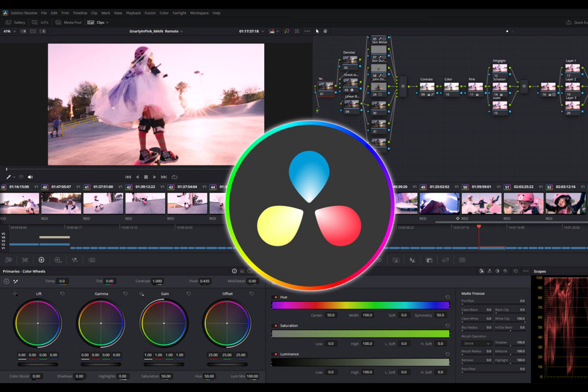
Task: Open the Camera Raw palette
Action: click(8, 260)
